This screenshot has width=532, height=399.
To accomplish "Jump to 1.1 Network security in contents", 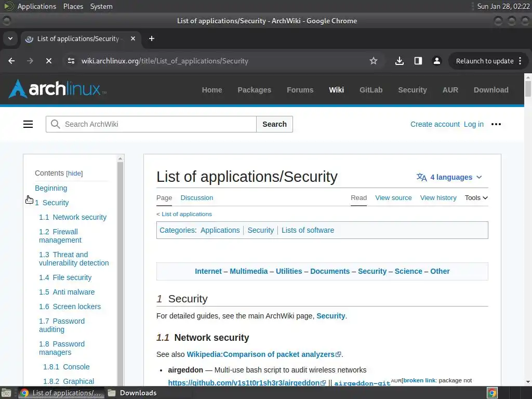I will tap(73, 217).
